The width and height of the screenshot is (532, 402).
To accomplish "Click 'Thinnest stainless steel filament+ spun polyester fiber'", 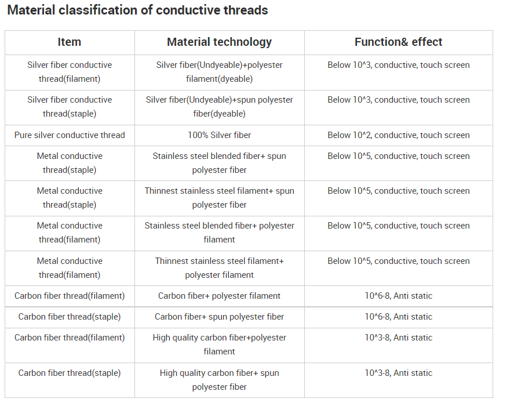I will [x=219, y=198].
